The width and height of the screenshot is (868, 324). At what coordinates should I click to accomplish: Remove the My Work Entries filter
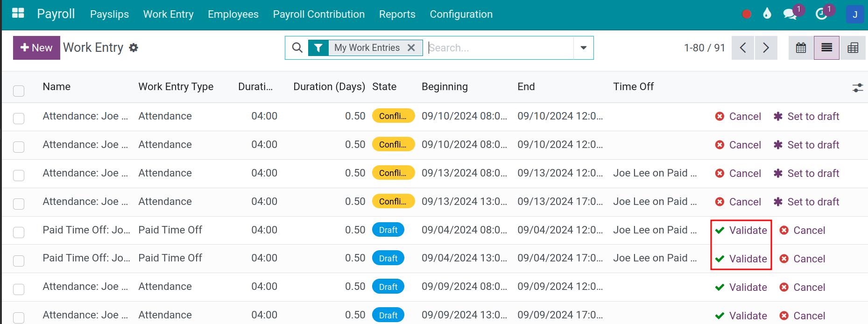[411, 48]
